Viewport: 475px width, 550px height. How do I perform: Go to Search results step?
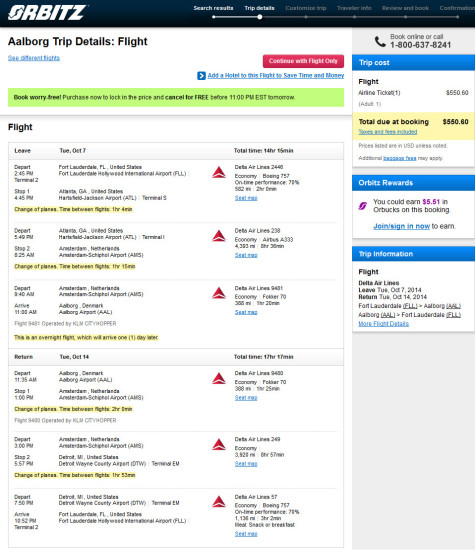tap(213, 8)
